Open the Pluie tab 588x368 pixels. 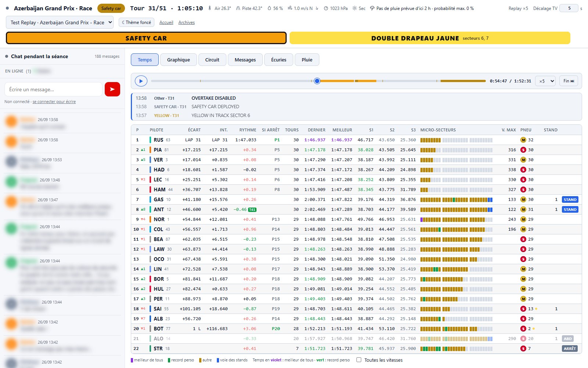coord(307,60)
